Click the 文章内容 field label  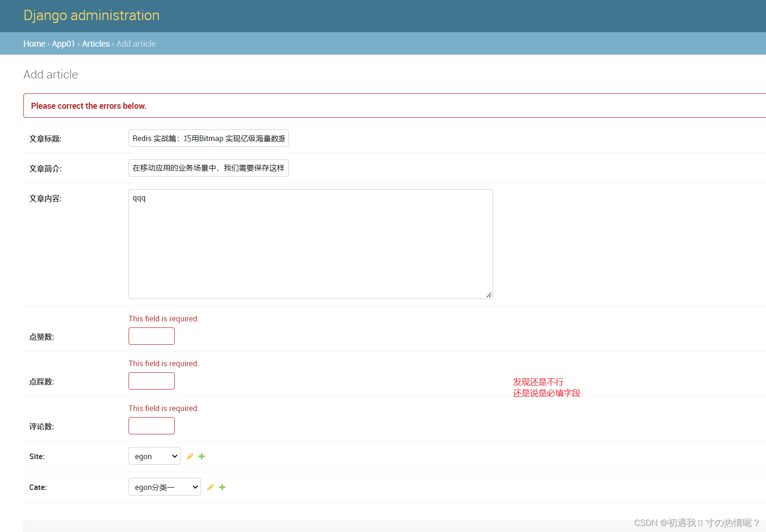[45, 199]
